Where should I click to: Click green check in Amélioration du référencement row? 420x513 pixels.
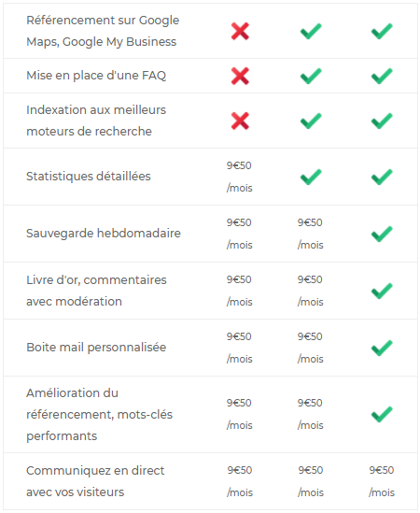[x=382, y=414]
